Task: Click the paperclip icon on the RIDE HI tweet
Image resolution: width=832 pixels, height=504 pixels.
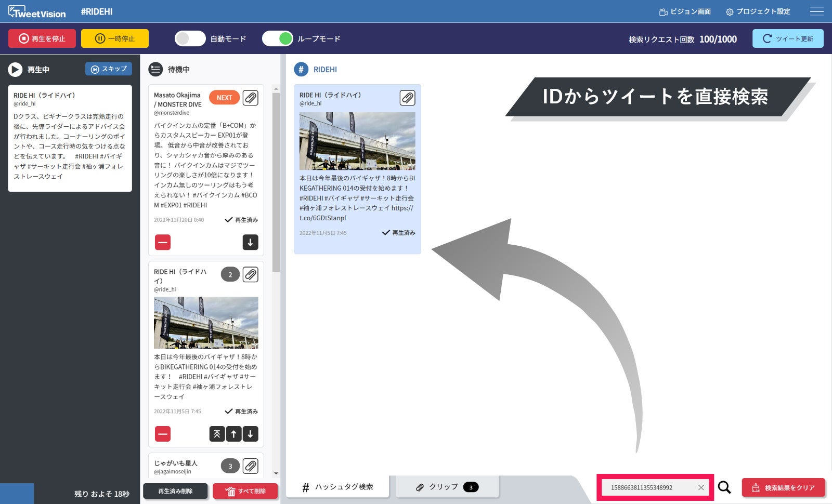Action: (408, 98)
